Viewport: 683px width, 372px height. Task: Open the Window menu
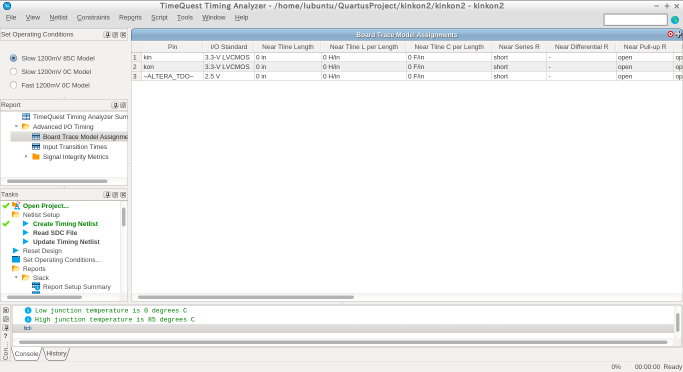pyautogui.click(x=213, y=17)
